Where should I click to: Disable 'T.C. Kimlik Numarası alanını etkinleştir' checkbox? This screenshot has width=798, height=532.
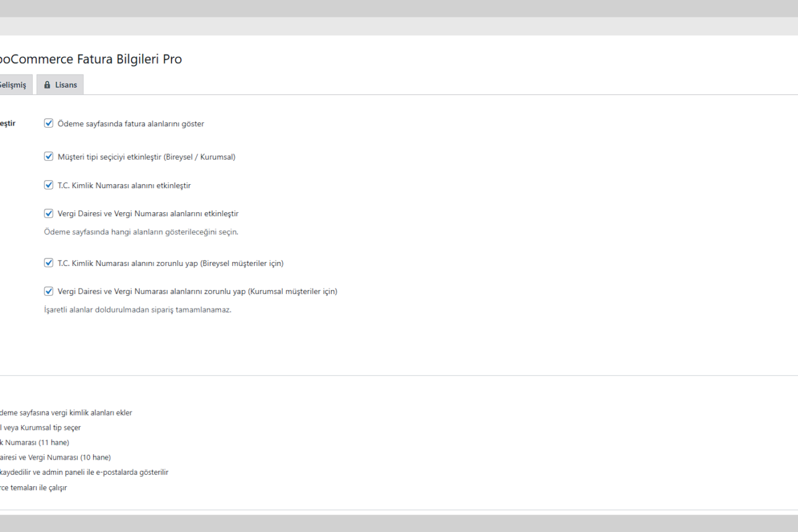[49, 185]
